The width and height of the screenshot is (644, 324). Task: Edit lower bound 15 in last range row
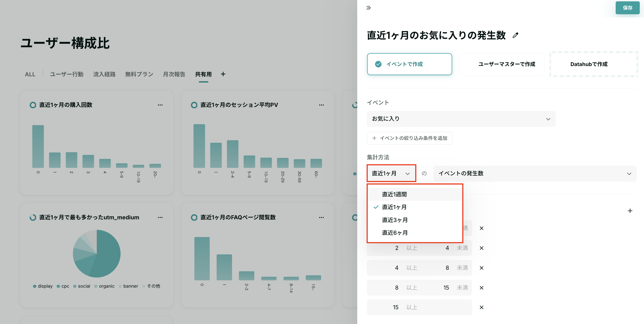pos(396,307)
